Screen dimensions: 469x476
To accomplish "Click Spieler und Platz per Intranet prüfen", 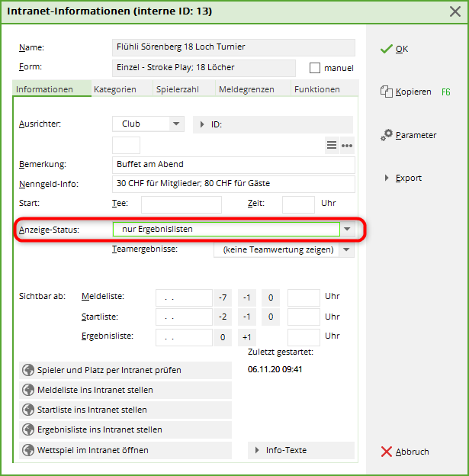I will pos(125,370).
